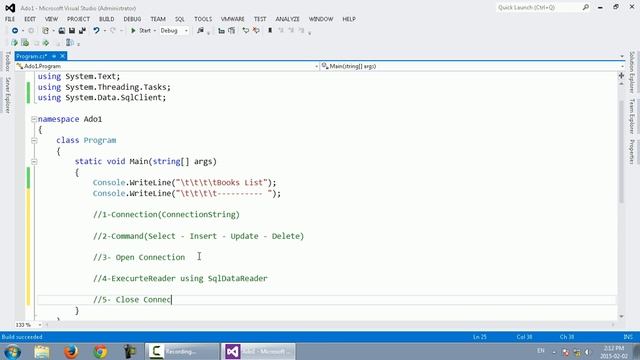Open the Team Explorer side panel tab
Screen dimensions: 640x360
(x=632, y=116)
